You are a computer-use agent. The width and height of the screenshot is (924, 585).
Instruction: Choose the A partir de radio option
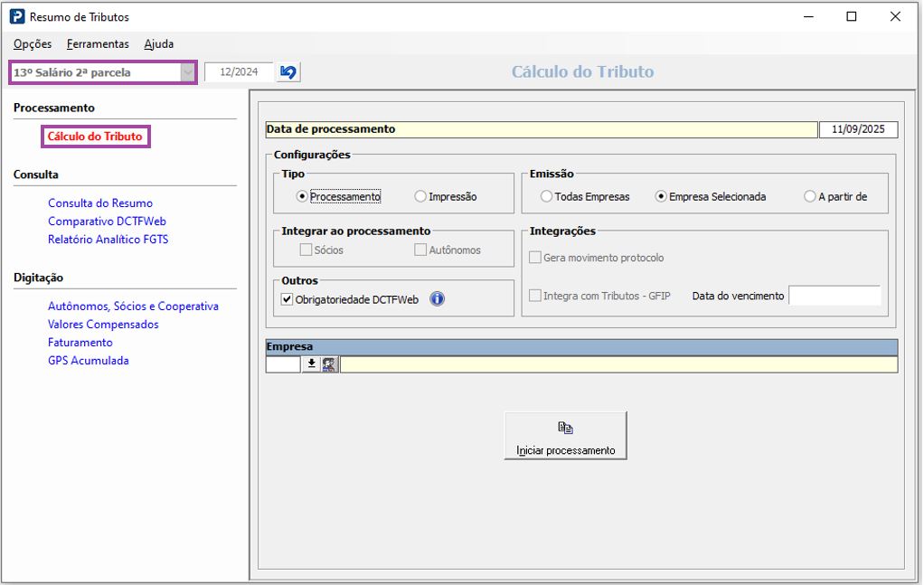809,196
